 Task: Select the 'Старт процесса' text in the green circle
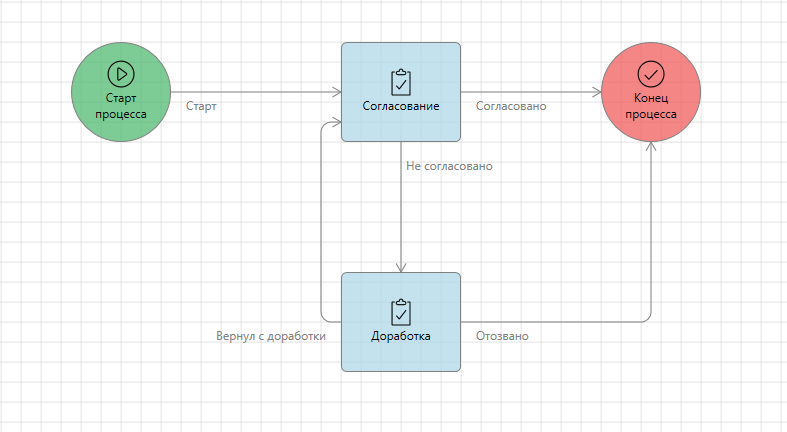(121, 106)
